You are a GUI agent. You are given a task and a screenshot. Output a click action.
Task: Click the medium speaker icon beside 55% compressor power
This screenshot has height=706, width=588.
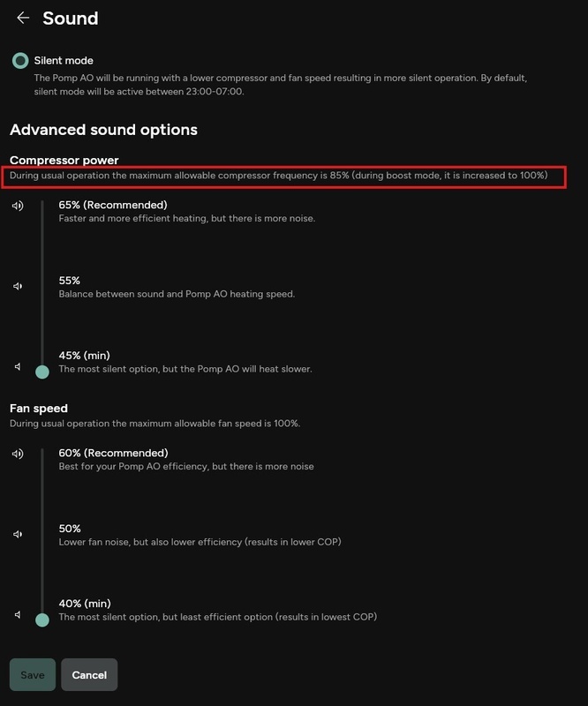(18, 286)
